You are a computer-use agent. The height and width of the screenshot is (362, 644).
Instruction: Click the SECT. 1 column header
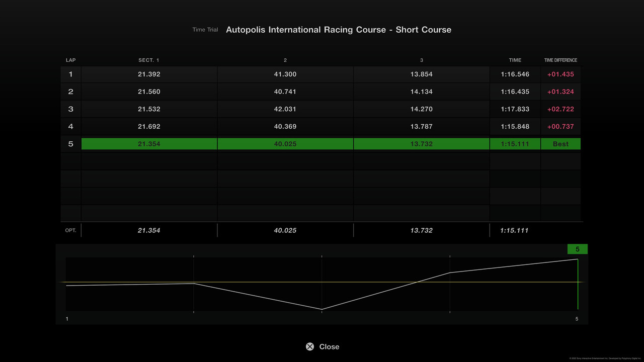pos(149,60)
